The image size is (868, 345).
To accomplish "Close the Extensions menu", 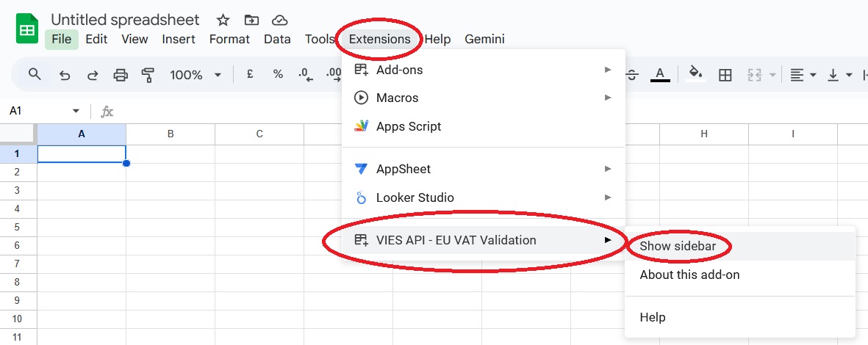I will tap(380, 39).
